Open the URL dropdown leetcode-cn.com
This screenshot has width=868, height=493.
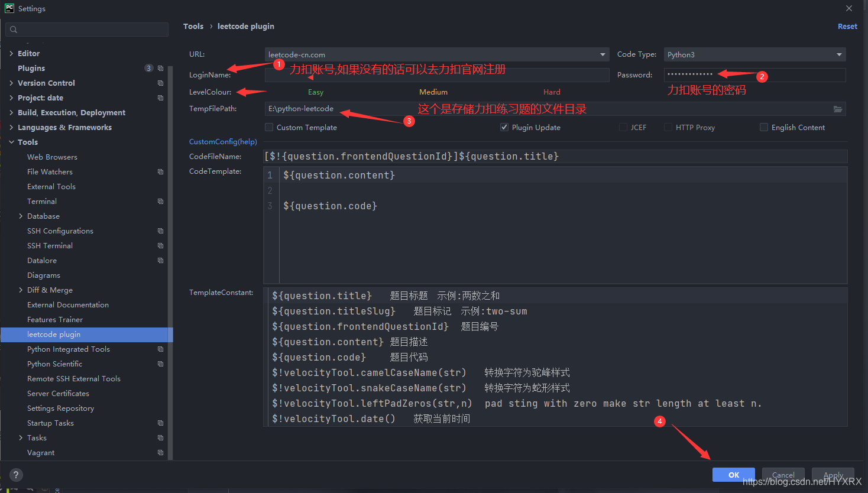coord(437,54)
